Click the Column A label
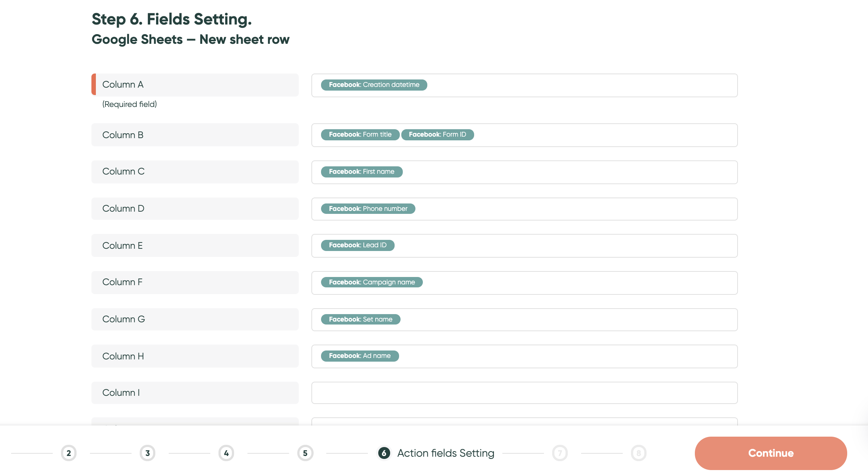868x476 pixels. pyautogui.click(x=195, y=85)
